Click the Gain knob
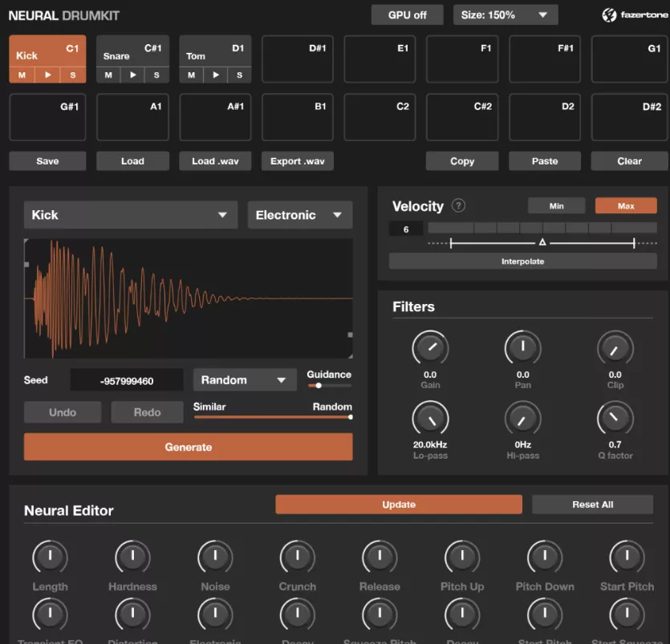 [x=430, y=348]
